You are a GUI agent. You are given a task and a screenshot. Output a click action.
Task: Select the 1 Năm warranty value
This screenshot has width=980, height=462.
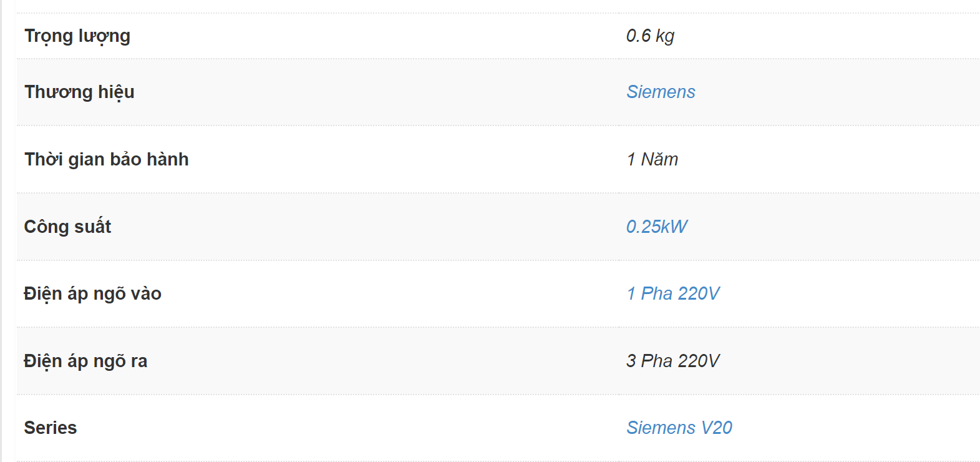pyautogui.click(x=653, y=159)
